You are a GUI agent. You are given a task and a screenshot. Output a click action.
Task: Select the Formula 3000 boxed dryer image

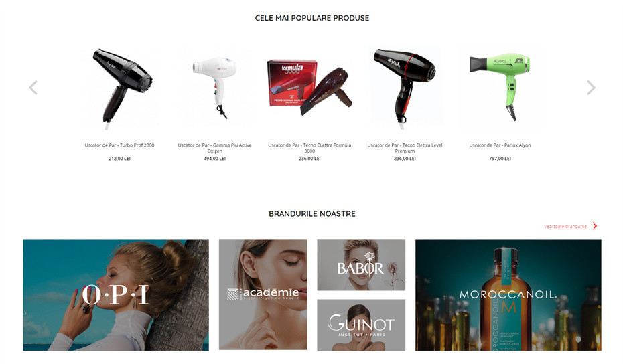click(309, 88)
